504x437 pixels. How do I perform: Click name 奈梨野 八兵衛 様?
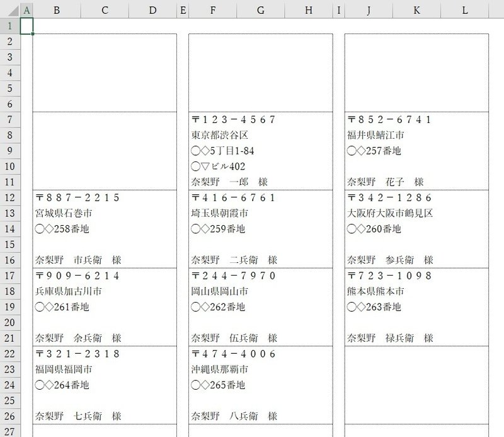pos(234,416)
